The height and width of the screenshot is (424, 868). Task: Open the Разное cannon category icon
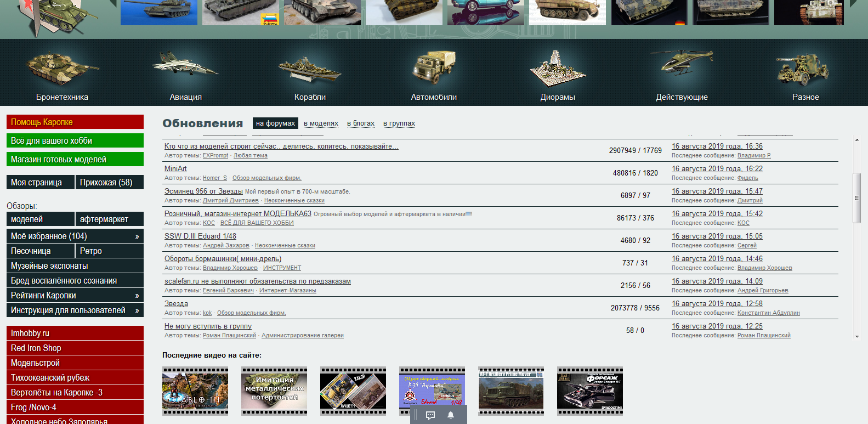pos(805,70)
